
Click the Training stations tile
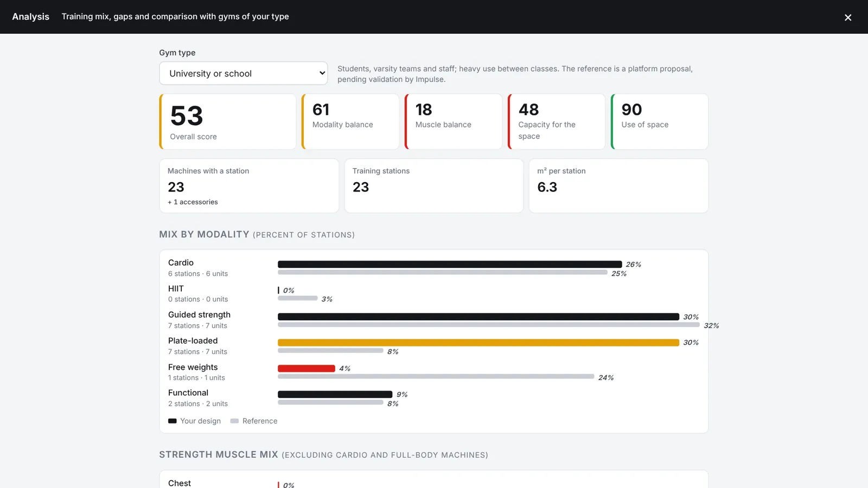[434, 185]
